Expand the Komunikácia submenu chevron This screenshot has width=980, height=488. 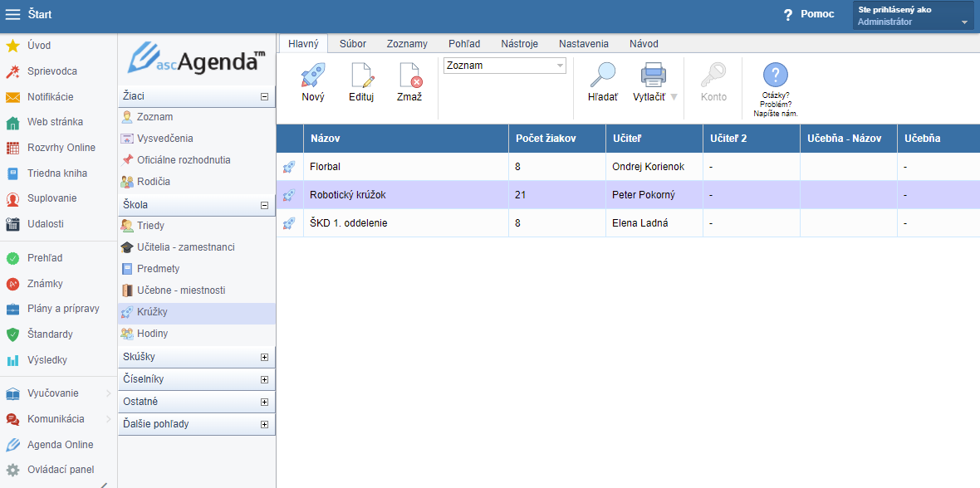pos(109,418)
